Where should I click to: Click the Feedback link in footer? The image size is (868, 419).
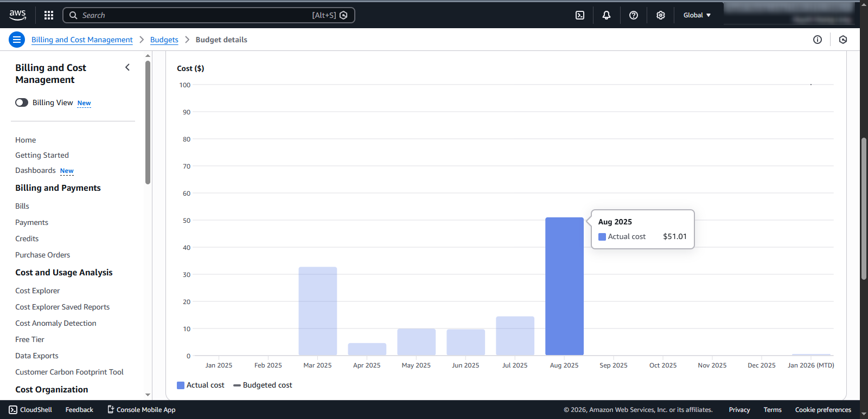point(79,410)
